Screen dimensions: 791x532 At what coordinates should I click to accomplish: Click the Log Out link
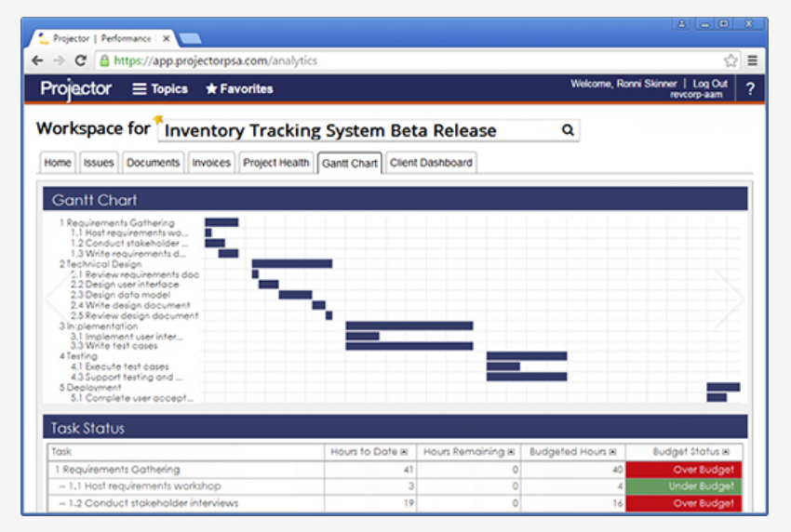point(710,84)
